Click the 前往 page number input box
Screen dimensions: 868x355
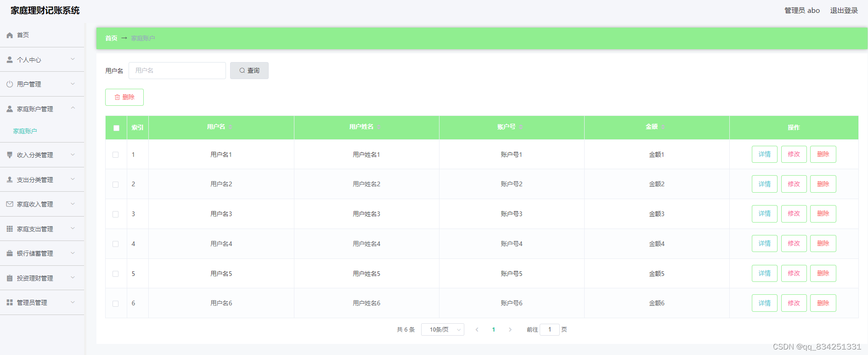(x=550, y=330)
